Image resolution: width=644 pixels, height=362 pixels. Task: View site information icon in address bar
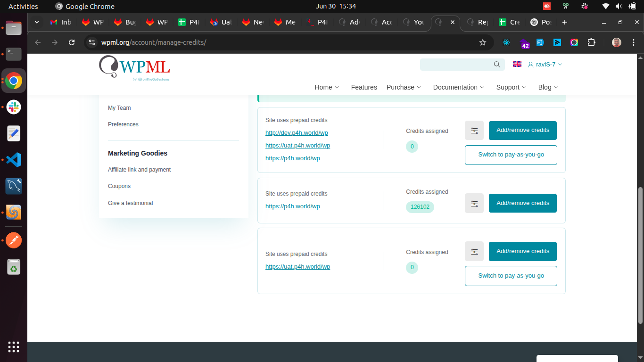[92, 42]
